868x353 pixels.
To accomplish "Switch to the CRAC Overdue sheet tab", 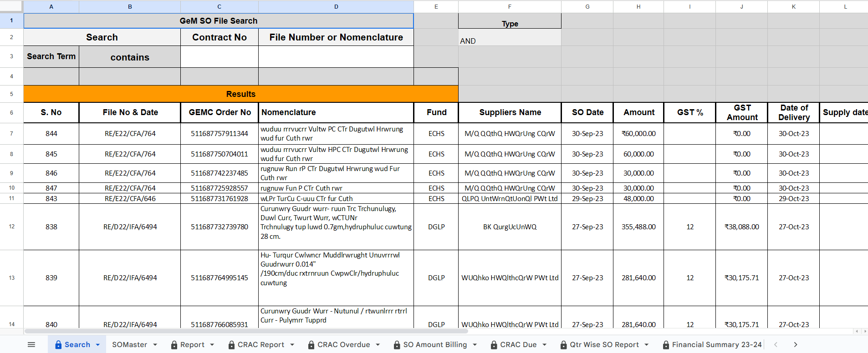I will (344, 345).
